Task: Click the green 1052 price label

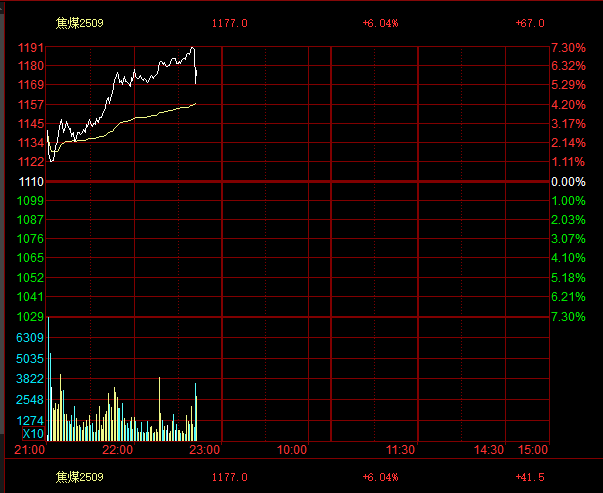Action: point(30,278)
